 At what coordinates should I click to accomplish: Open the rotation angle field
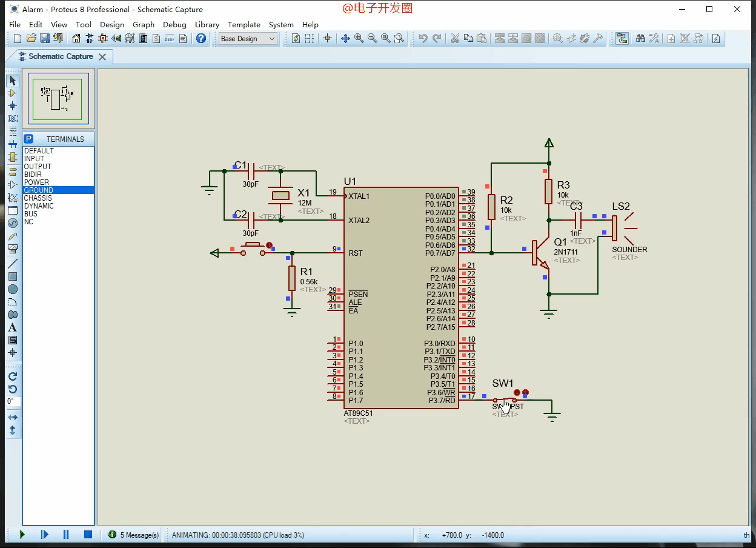coord(13,401)
